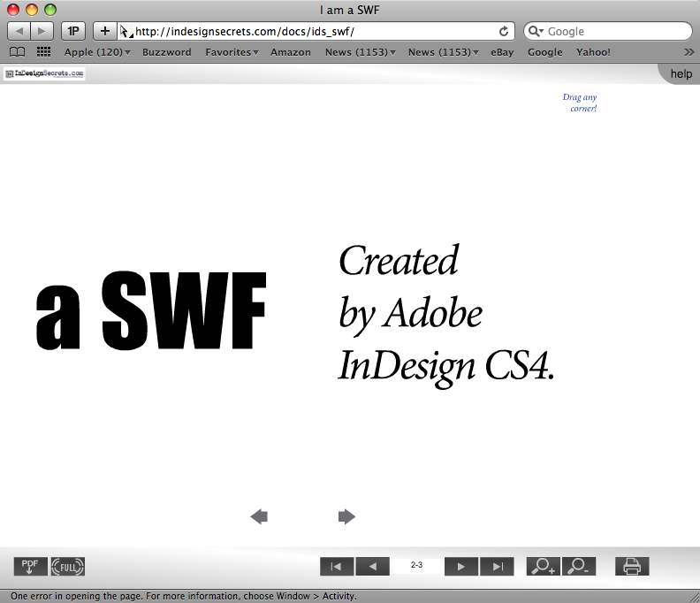700x603 pixels.
Task: Minimize the window with yellow button
Action: tap(32, 10)
